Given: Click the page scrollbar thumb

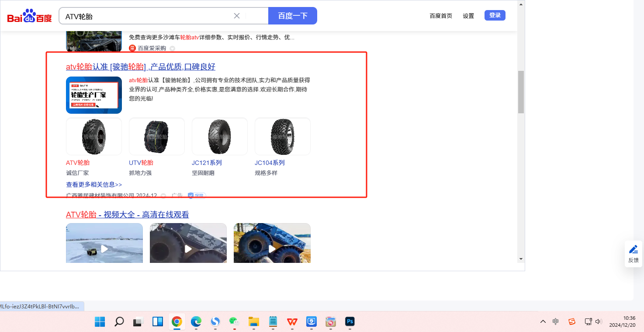Looking at the screenshot, I should coord(521,92).
